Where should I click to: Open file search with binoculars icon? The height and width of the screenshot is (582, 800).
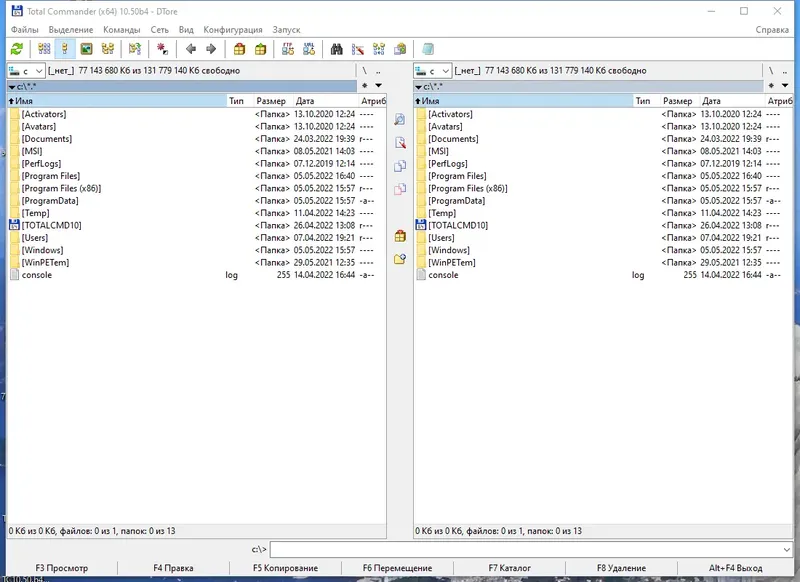[x=336, y=49]
